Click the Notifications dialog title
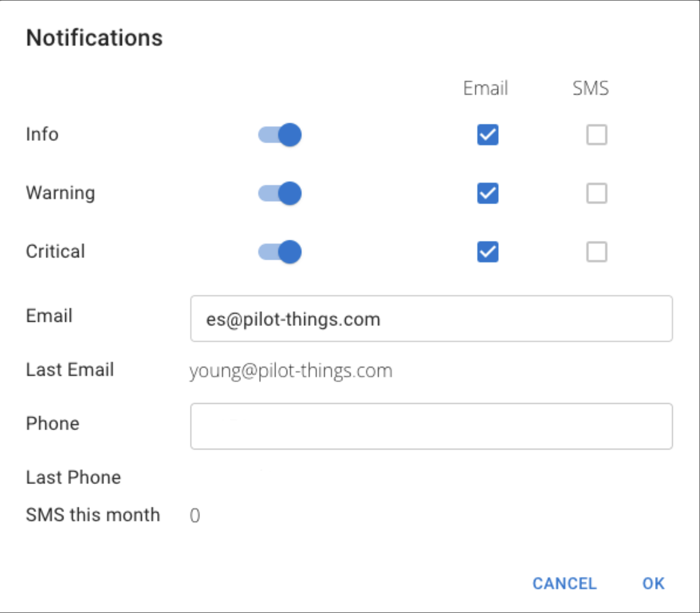 tap(94, 38)
